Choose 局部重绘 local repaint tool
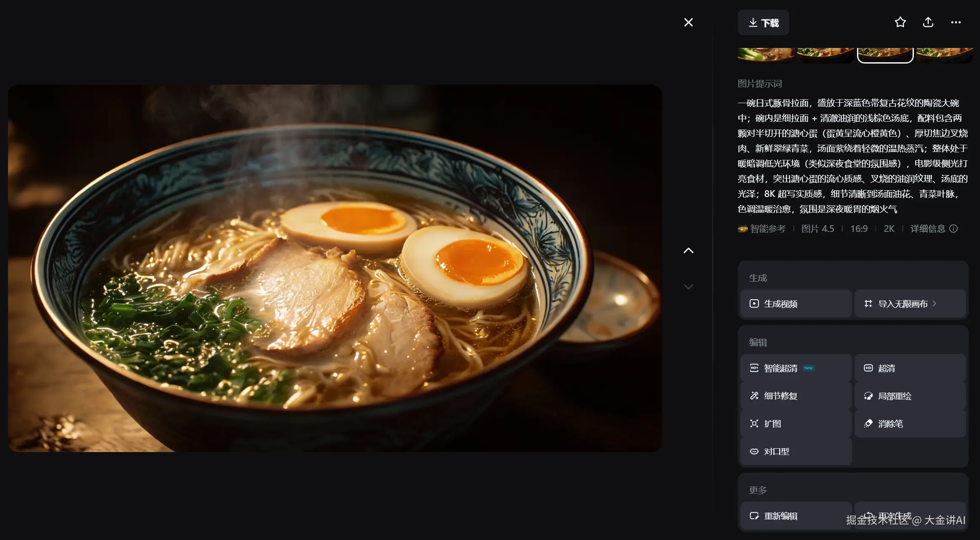Viewport: 980px width, 540px height. click(910, 396)
